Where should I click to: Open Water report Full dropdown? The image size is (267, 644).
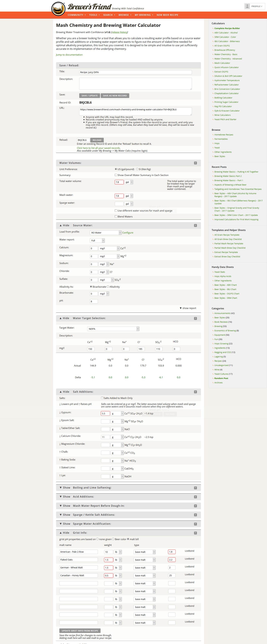point(97,241)
